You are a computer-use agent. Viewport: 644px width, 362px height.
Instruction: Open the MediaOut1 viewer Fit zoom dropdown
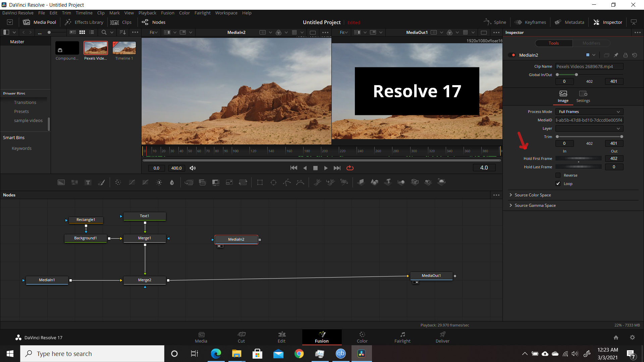click(344, 32)
